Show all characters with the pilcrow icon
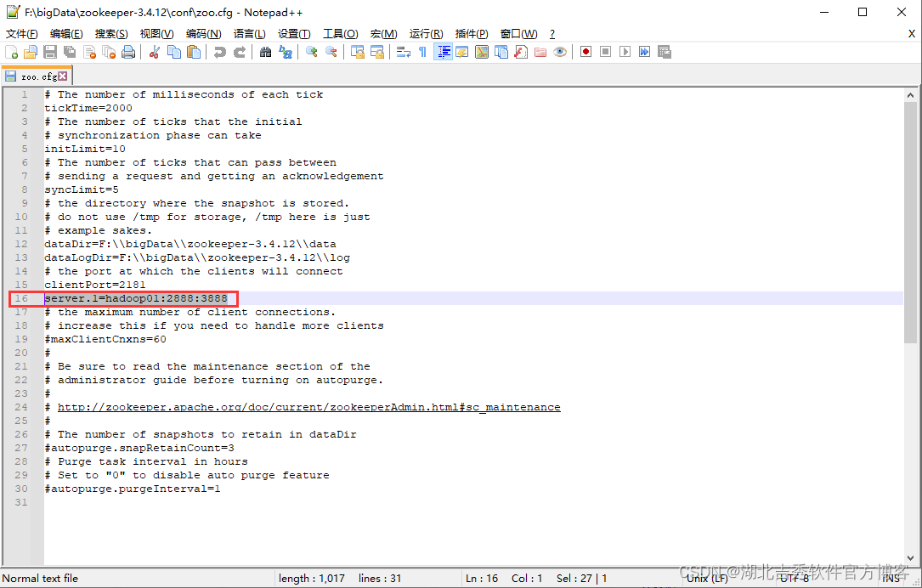Image resolution: width=922 pixels, height=588 pixels. (x=423, y=53)
